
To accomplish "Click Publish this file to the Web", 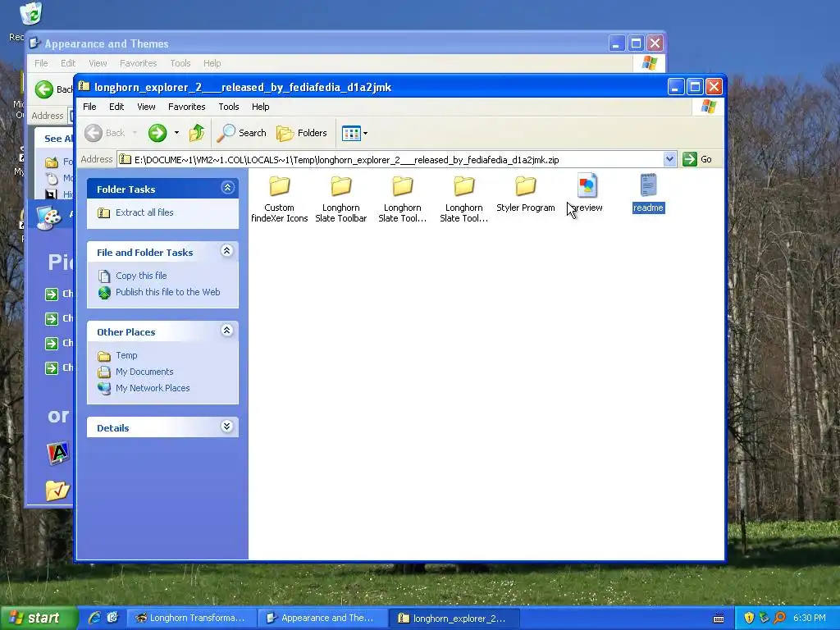I will coord(167,292).
